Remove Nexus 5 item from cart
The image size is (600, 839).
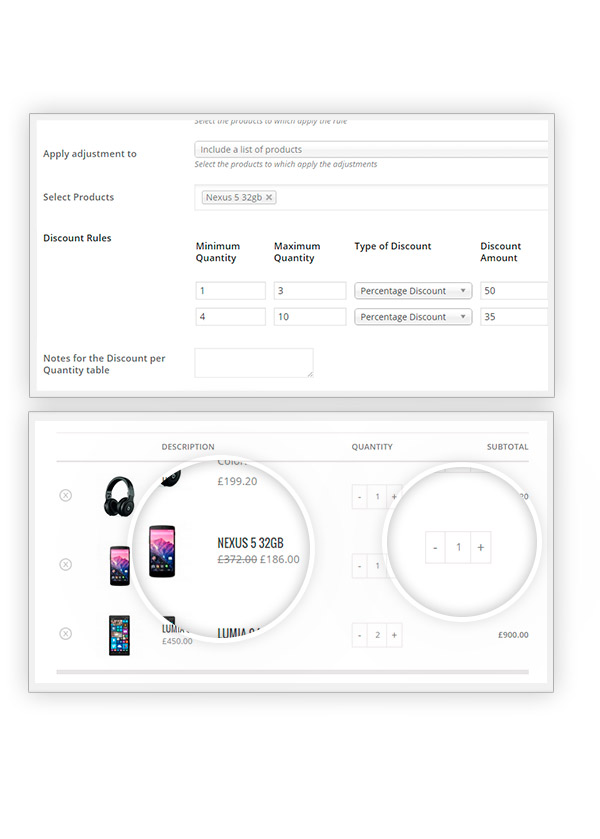tap(65, 565)
